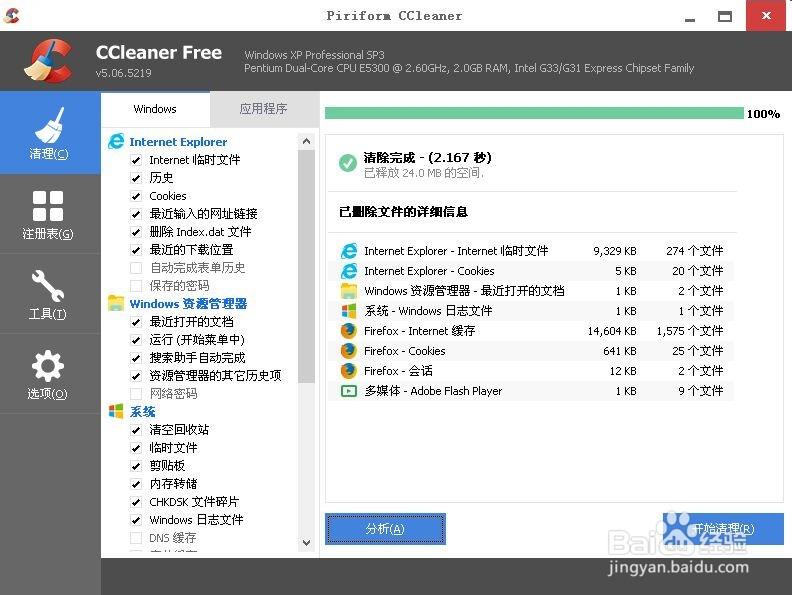Toggle the 内存转储 checkbox

(x=136, y=484)
